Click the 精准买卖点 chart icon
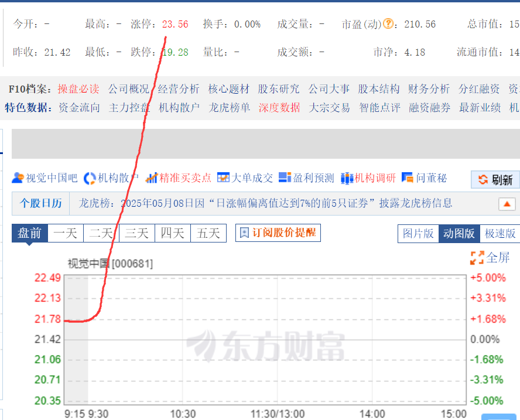The width and height of the screenshot is (520, 420). pyautogui.click(x=152, y=178)
